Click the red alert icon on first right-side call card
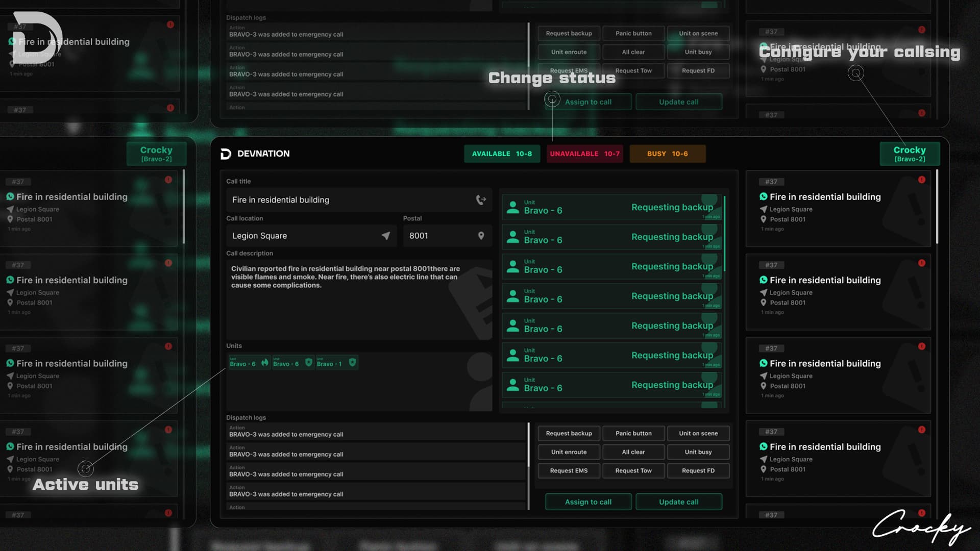Image resolution: width=980 pixels, height=551 pixels. (921, 180)
